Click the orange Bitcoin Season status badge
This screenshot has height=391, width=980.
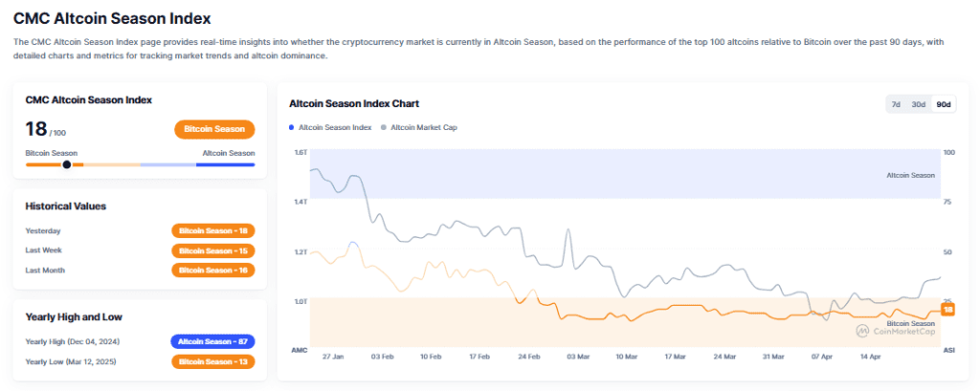point(214,129)
